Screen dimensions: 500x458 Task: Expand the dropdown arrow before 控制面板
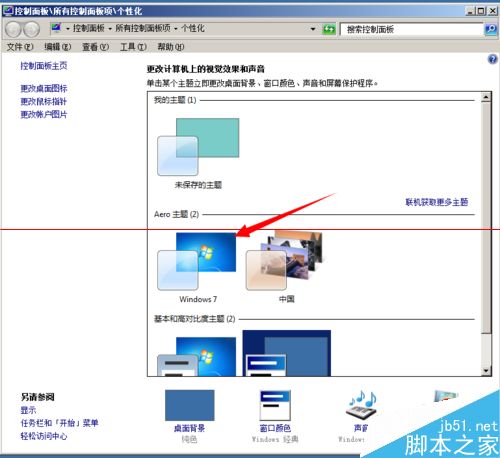(x=68, y=29)
